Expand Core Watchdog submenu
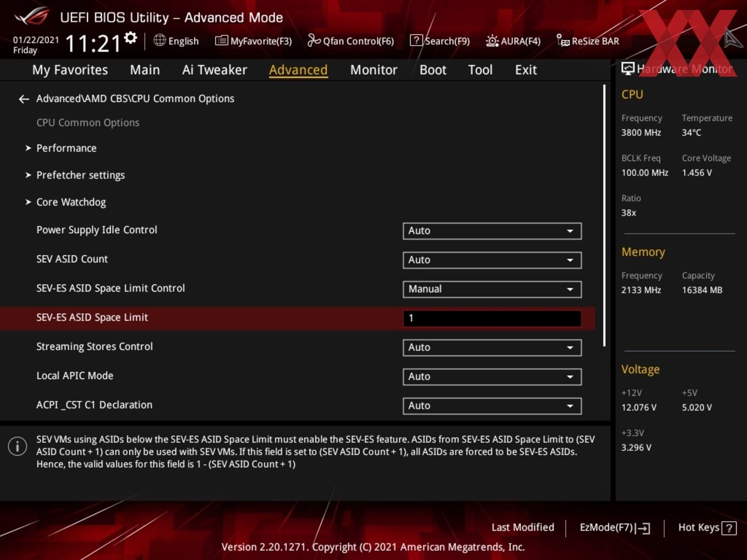Viewport: 747px width, 560px height. click(71, 202)
